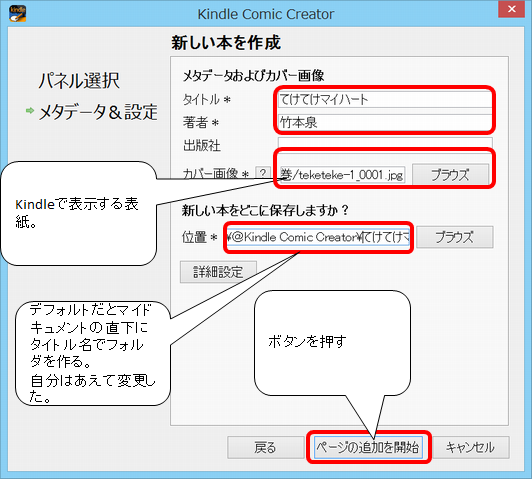Open the カバー画像 help question-mark icon

tap(263, 173)
